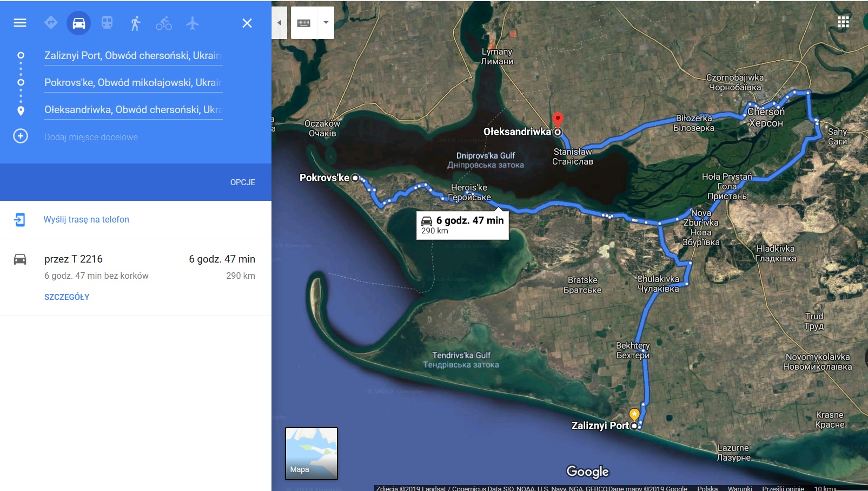This screenshot has width=868, height=491.
Task: Open keyboard input tools dropdown arrow
Action: 326,23
